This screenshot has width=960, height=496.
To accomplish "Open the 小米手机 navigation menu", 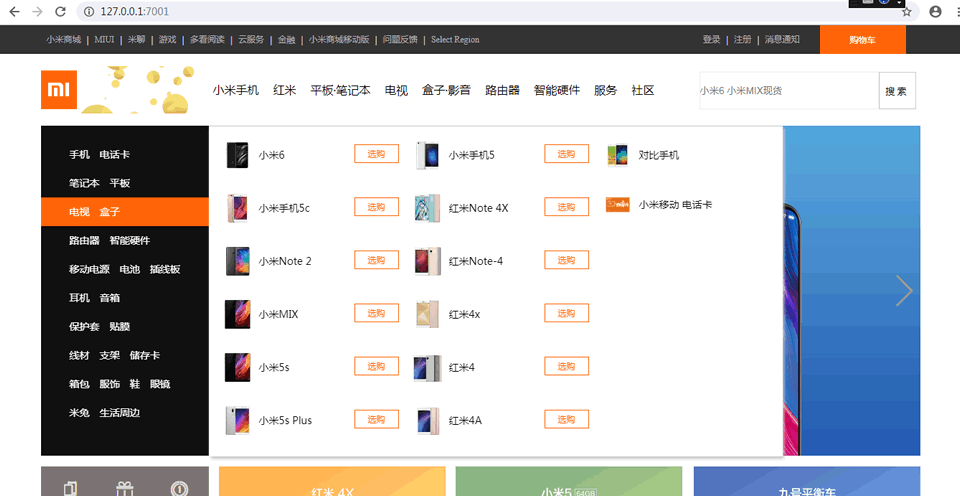I will pyautogui.click(x=236, y=91).
